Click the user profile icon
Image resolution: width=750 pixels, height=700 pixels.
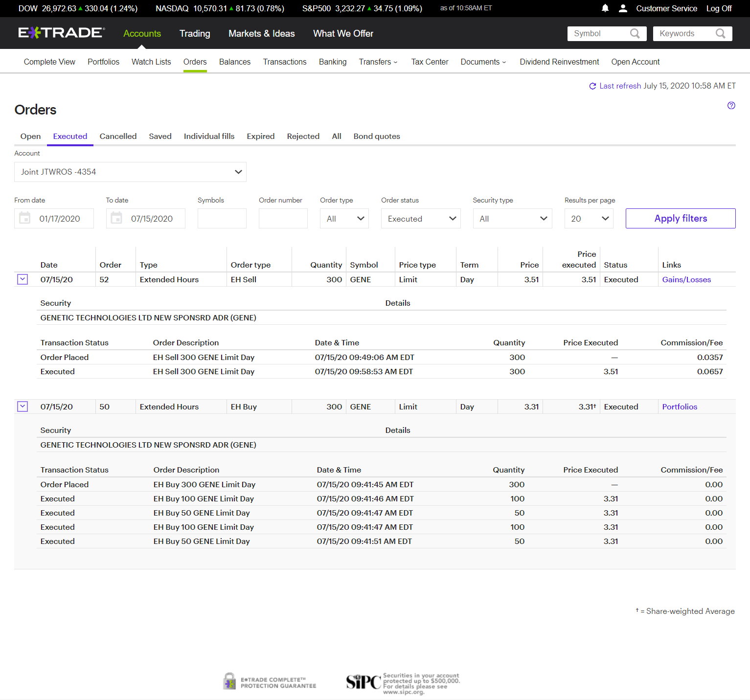623,8
